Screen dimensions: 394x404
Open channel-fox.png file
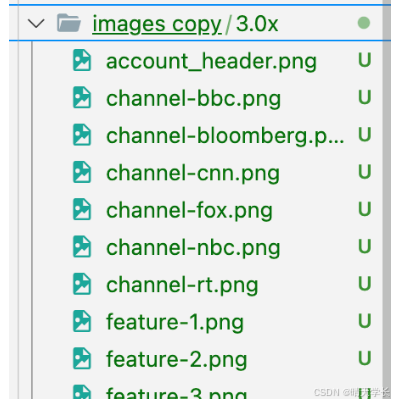pos(189,211)
